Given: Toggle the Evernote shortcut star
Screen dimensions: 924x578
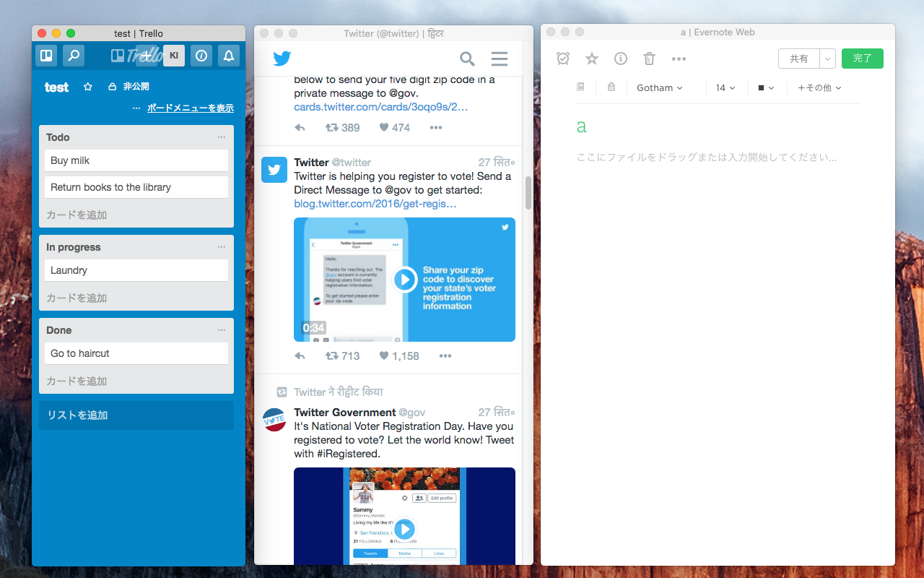Looking at the screenshot, I should tap(592, 59).
